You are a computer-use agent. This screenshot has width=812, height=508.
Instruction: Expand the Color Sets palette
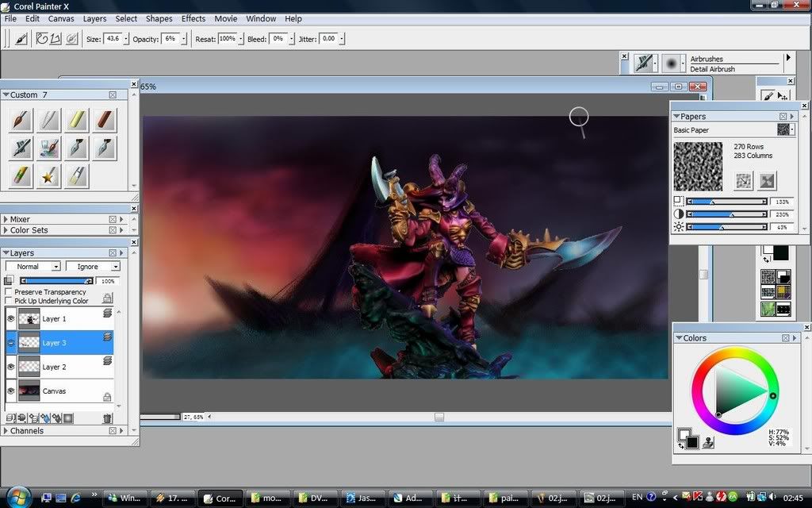(x=6, y=230)
